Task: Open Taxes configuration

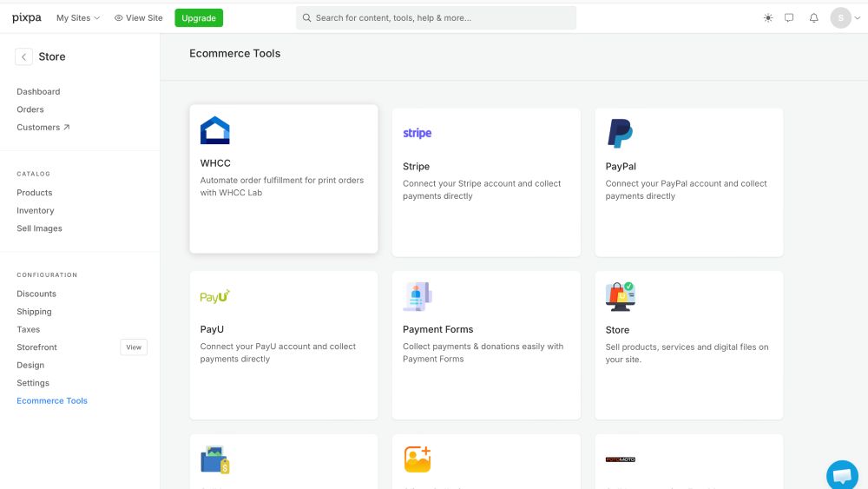Action: point(29,329)
